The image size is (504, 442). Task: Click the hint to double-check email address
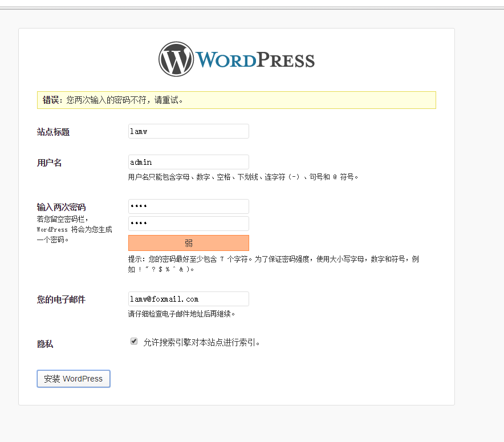[182, 314]
